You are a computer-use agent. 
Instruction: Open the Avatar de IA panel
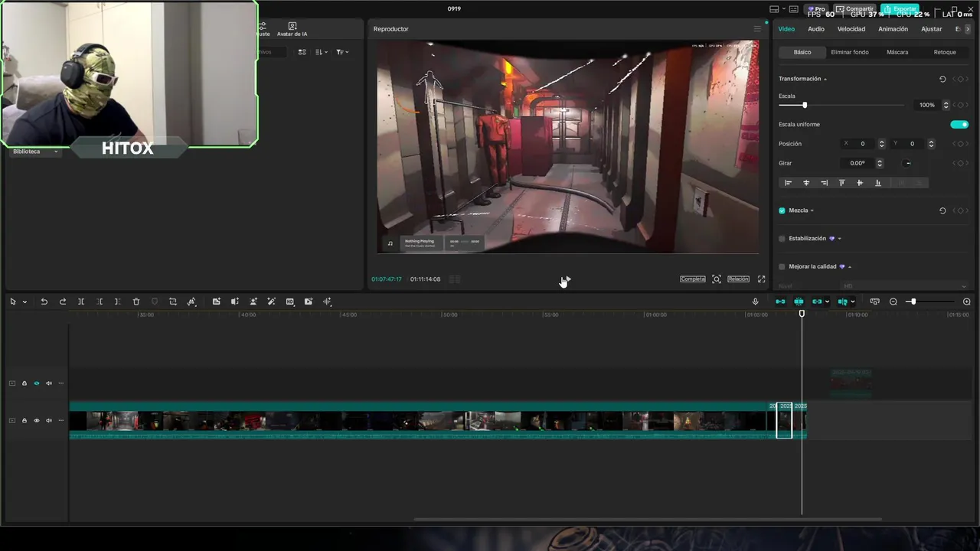(x=292, y=30)
